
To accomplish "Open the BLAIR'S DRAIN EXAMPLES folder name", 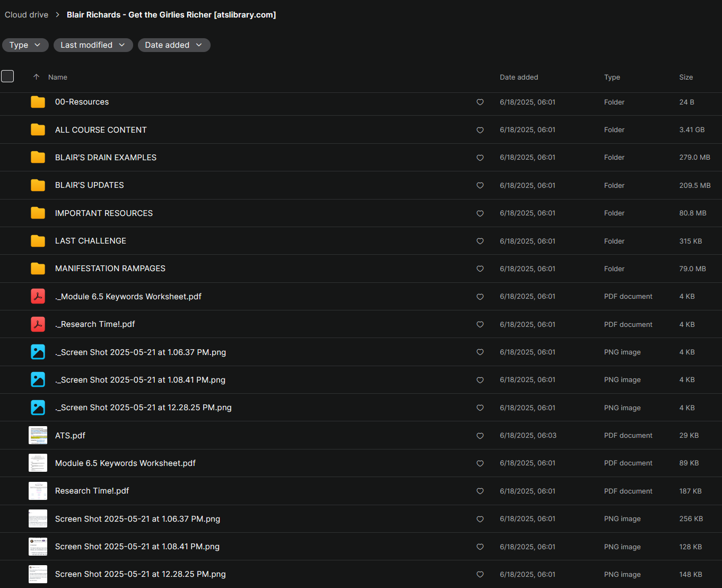I will click(106, 158).
